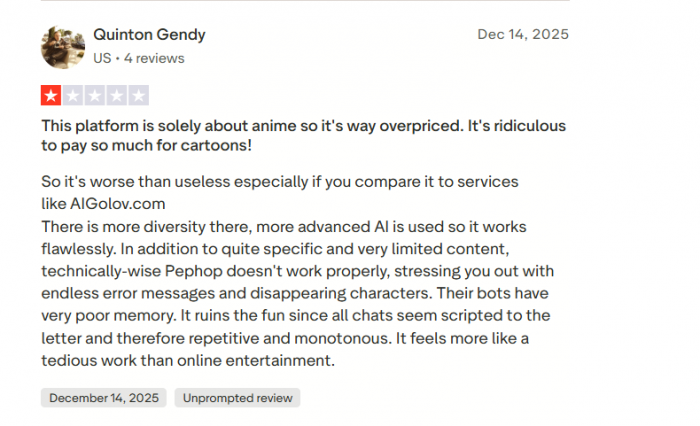Image resolution: width=700 pixels, height=426 pixels.
Task: Click the "Unprompted review" label chip
Action: pyautogui.click(x=237, y=398)
